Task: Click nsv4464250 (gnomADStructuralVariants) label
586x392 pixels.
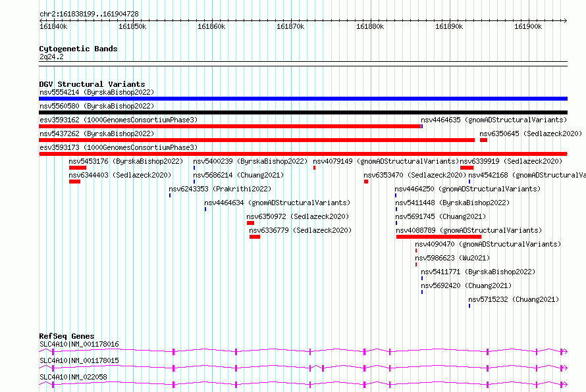Action: click(467, 189)
